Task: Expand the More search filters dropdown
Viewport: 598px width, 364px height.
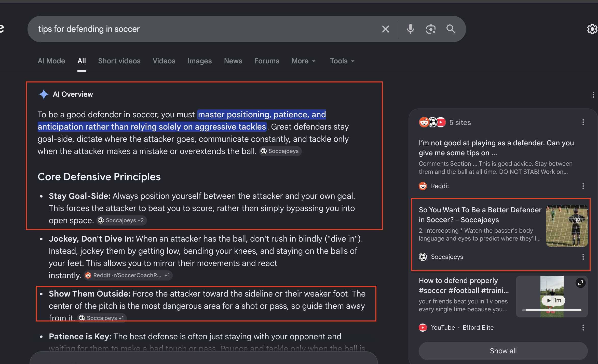Action: pyautogui.click(x=304, y=61)
